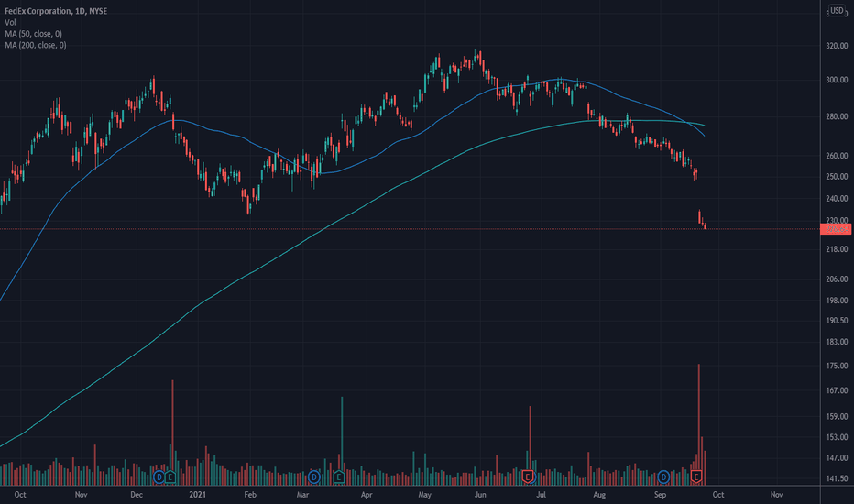854x504 pixels.
Task: Click the 300.00 price axis label
Action: (x=837, y=80)
